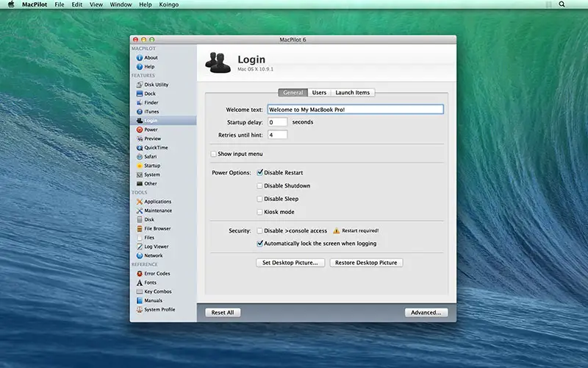The image size is (588, 368).
Task: Tick the Disable Shutdown checkbox
Action: 259,186
